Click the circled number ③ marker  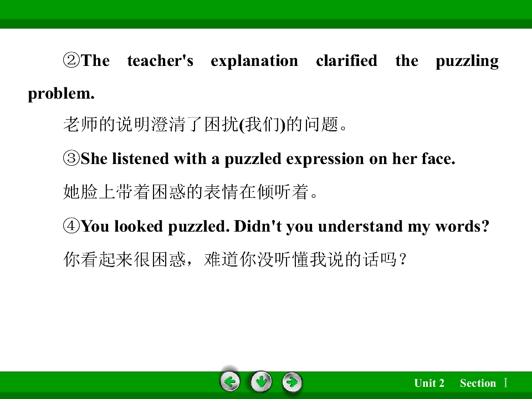(x=71, y=158)
